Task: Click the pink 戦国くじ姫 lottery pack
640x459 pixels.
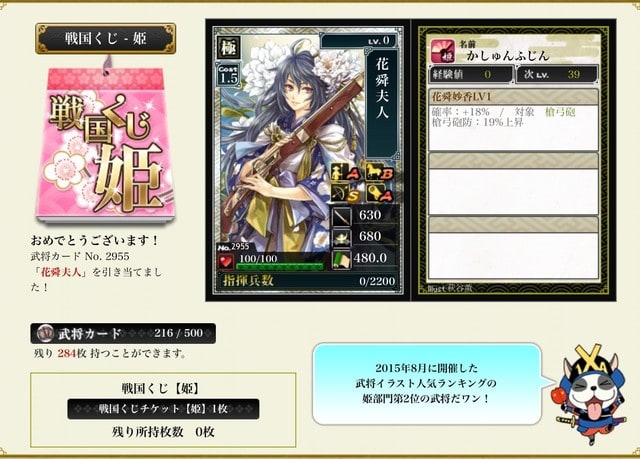Action: tap(105, 144)
